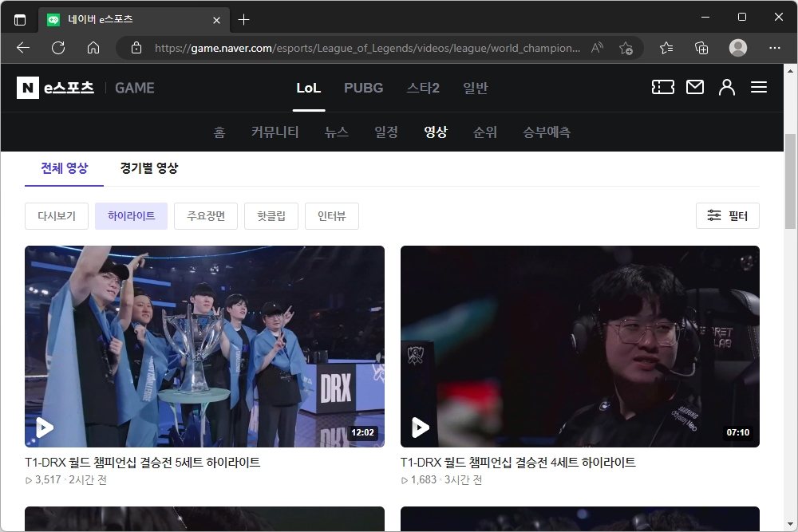
Task: Open the user account icon
Action: click(727, 87)
